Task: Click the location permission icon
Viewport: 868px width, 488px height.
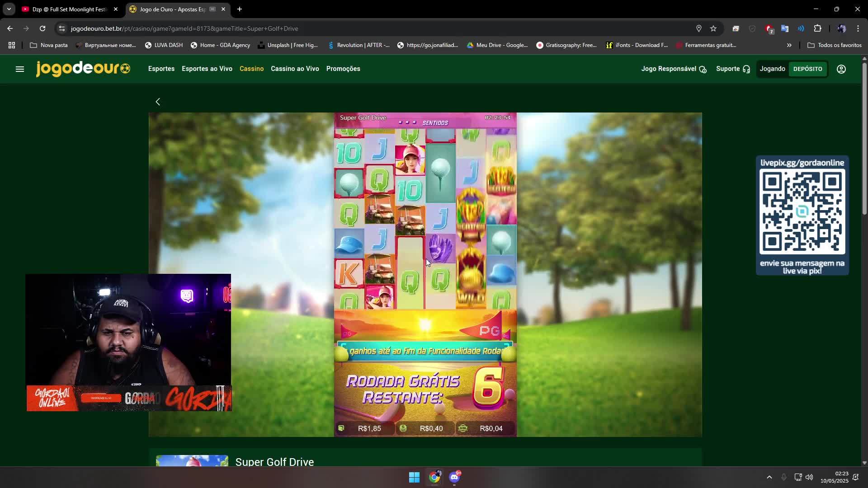Action: click(699, 28)
